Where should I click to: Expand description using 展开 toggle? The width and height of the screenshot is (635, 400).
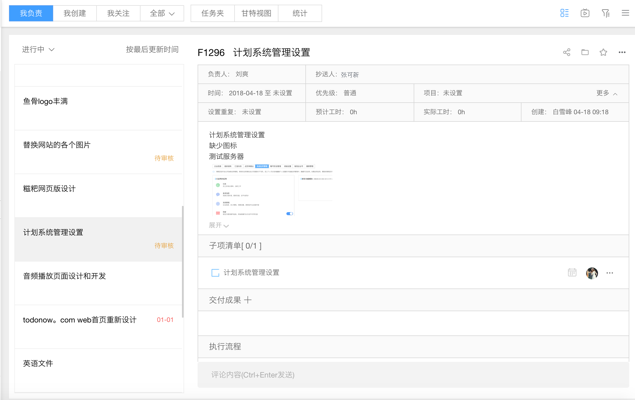pos(219,225)
